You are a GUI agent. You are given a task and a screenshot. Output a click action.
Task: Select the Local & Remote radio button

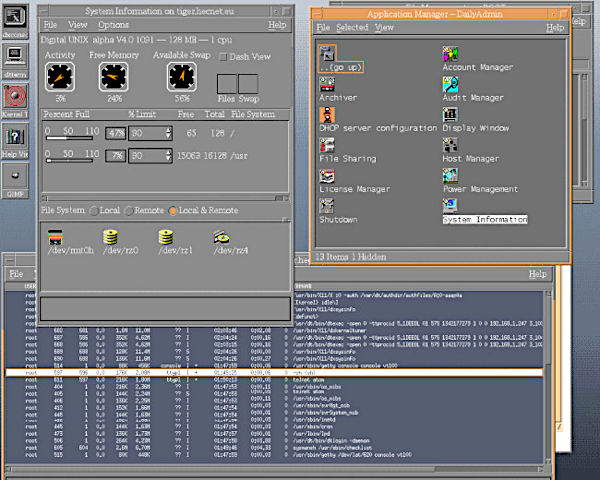[173, 211]
